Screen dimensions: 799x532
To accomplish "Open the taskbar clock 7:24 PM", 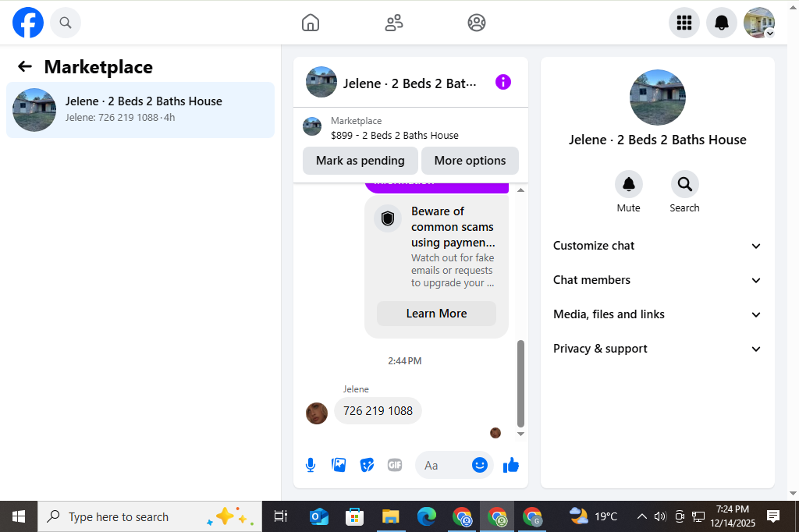I will point(733,516).
